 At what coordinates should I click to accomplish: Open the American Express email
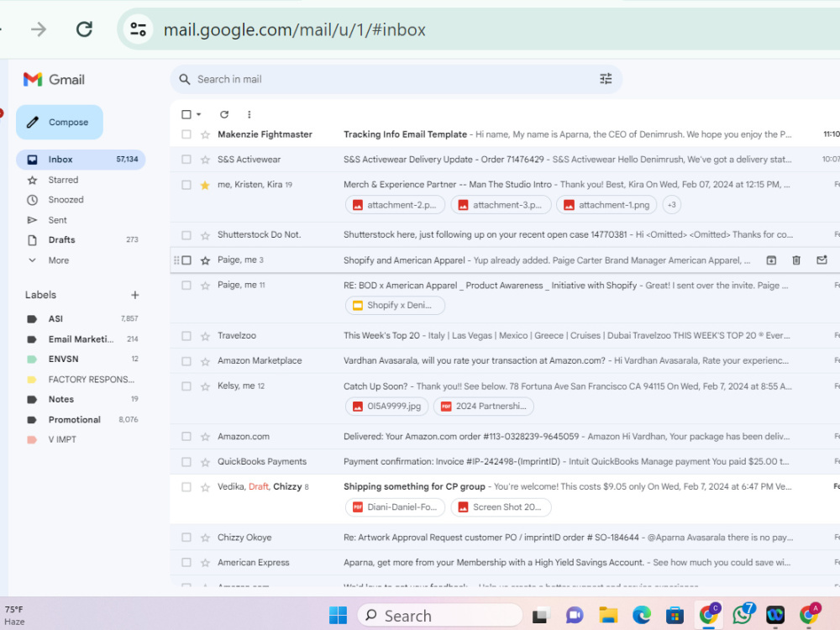tap(504, 563)
